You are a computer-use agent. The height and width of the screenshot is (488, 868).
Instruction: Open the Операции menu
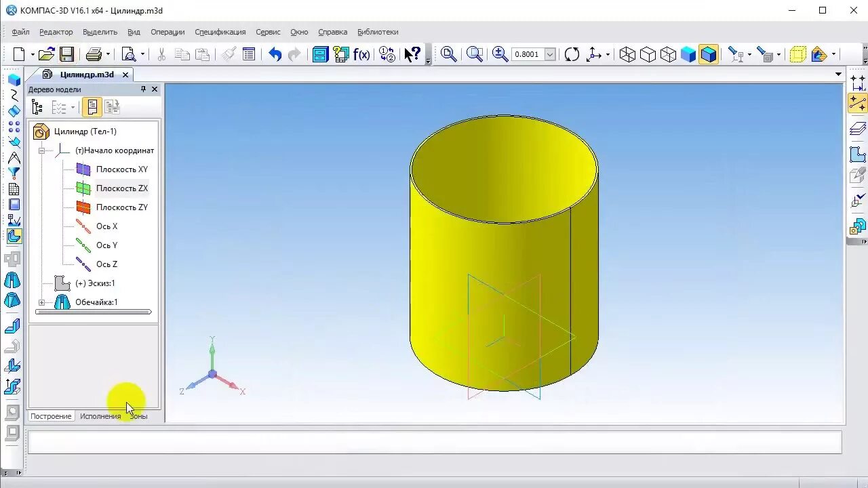pos(167,32)
